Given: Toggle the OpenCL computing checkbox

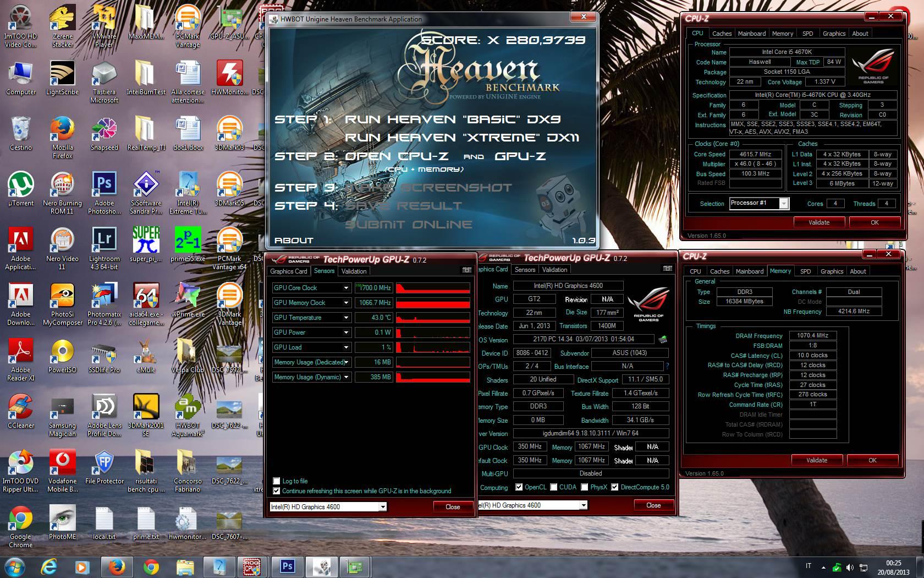Looking at the screenshot, I should 519,487.
